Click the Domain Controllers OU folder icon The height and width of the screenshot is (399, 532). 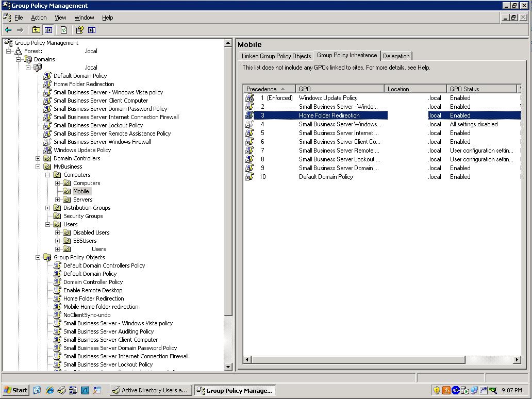click(47, 158)
